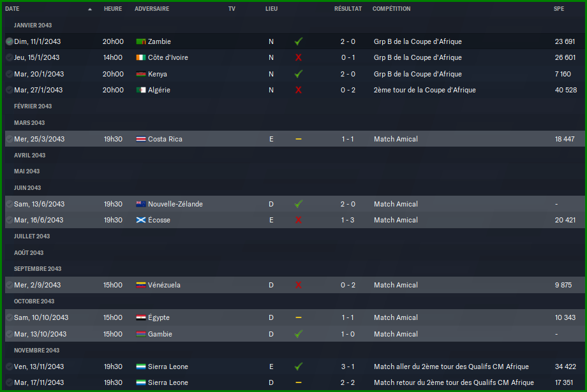Click the Zambie flag icon
This screenshot has width=587, height=392.
tap(141, 41)
